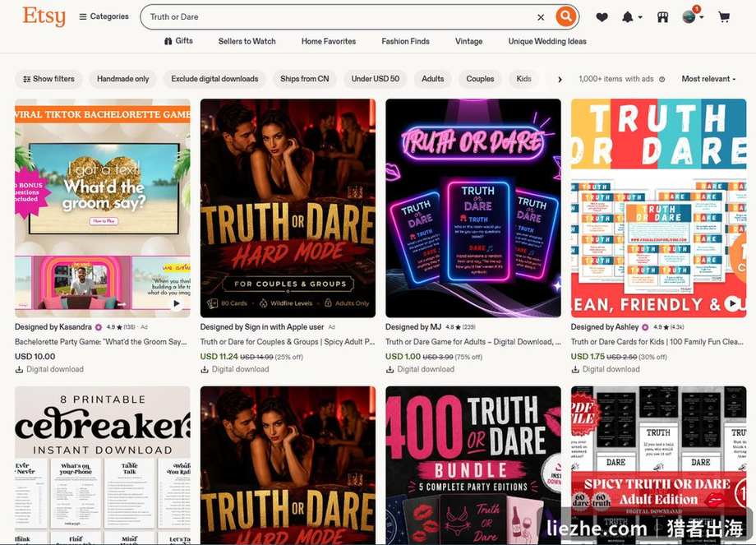Click Designed by Ashley shop name
Viewport: 756px width, 545px height.
pos(605,327)
